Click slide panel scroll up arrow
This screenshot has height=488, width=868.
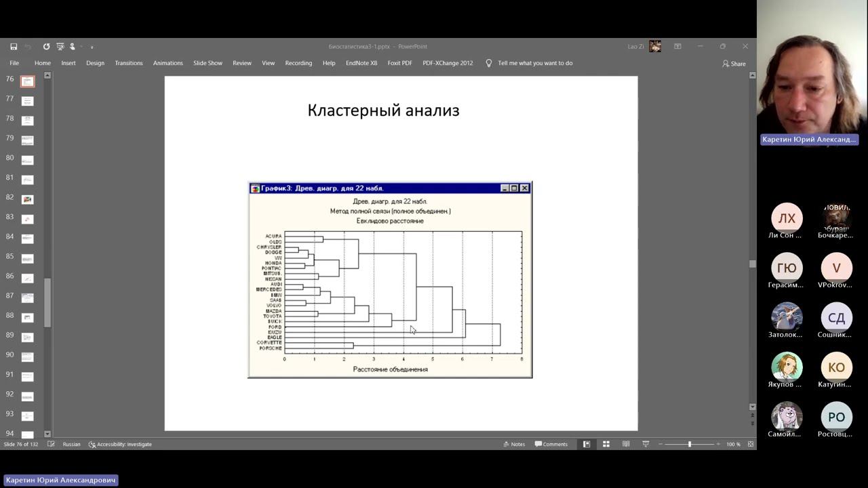47,75
